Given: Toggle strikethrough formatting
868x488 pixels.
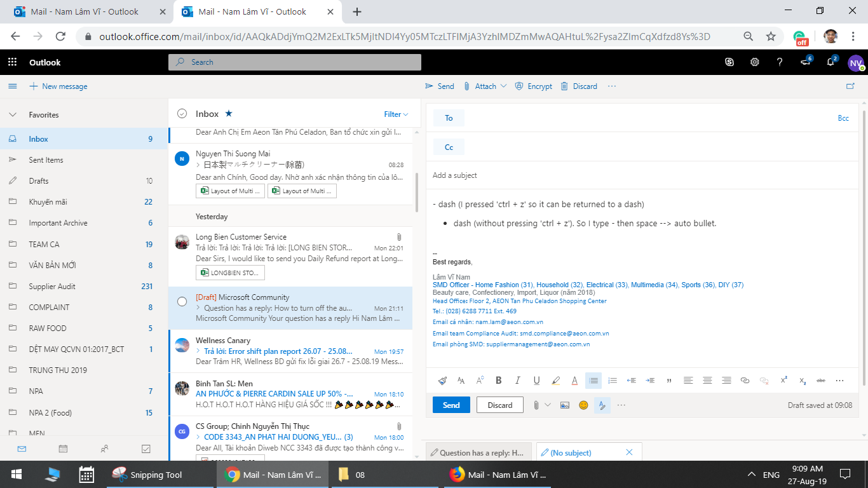Looking at the screenshot, I should point(821,381).
